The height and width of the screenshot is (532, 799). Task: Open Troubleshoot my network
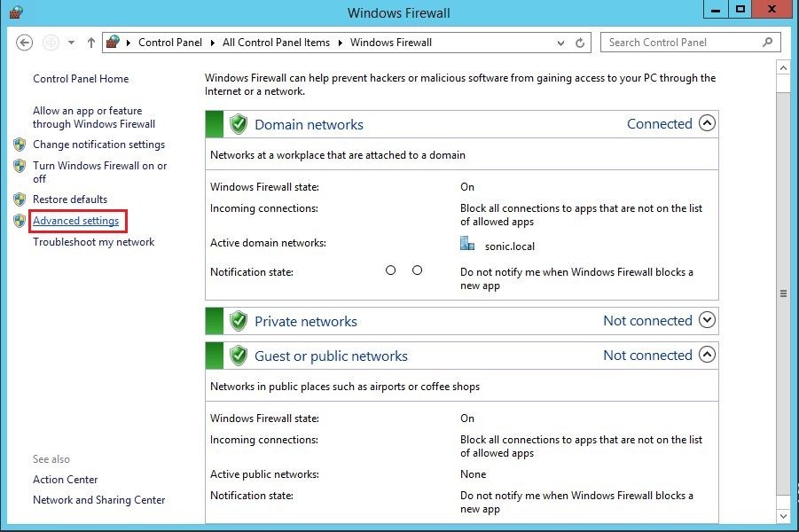coord(93,242)
